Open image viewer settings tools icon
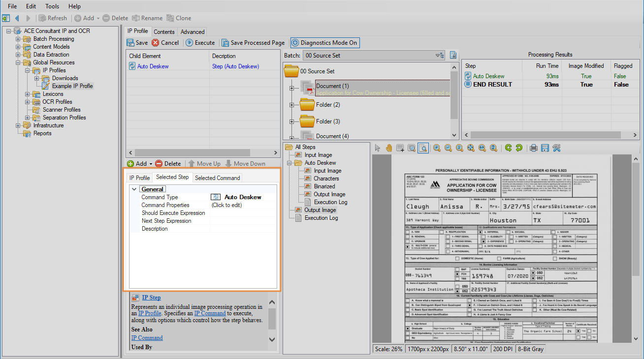This screenshot has height=359, width=644. click(x=556, y=148)
